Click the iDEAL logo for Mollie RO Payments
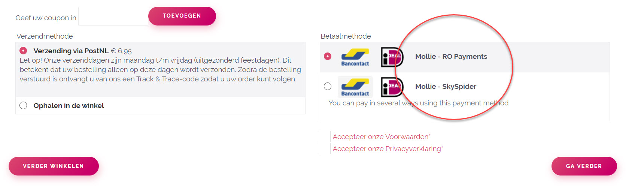The image size is (644, 186). click(392, 57)
